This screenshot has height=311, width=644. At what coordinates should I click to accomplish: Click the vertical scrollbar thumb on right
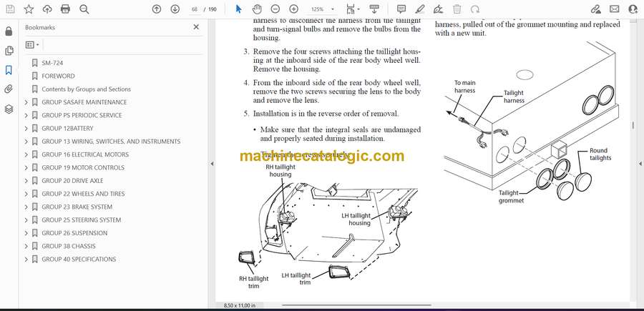pyautogui.click(x=633, y=126)
